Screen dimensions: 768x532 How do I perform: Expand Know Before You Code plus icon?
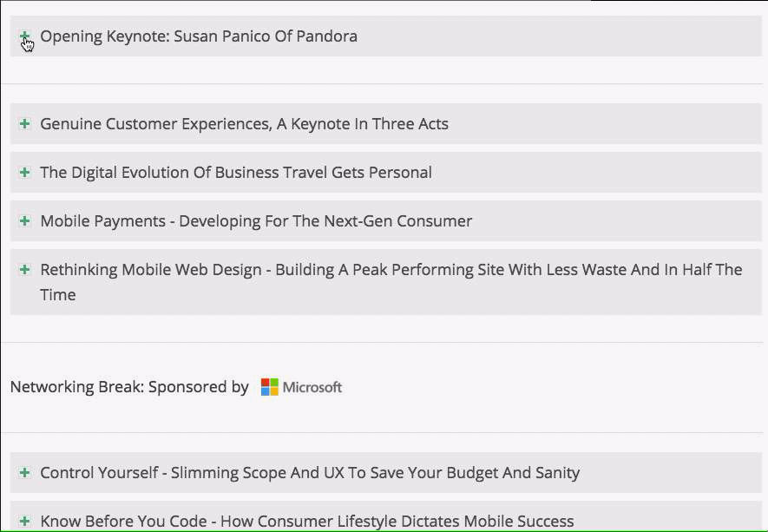[x=24, y=522]
